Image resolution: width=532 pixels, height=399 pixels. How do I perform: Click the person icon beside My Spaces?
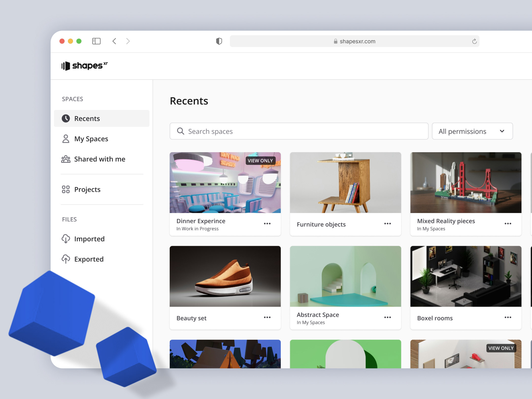click(x=66, y=139)
